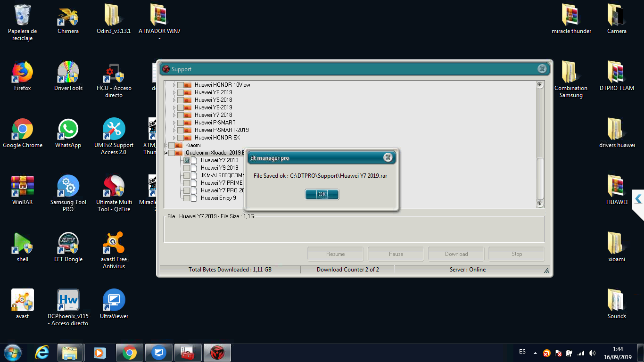The height and width of the screenshot is (362, 644).
Task: Open the volume control in the system tray
Action: tap(592, 353)
